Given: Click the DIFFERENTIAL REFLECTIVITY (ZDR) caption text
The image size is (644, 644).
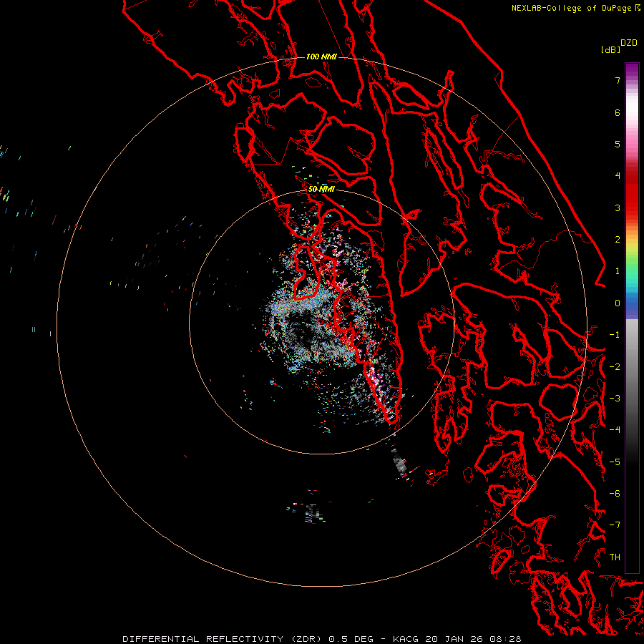Looking at the screenshot, I should 223,639.
